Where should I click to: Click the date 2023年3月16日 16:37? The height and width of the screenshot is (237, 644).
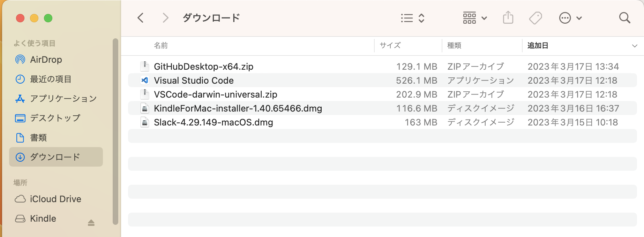coord(573,108)
